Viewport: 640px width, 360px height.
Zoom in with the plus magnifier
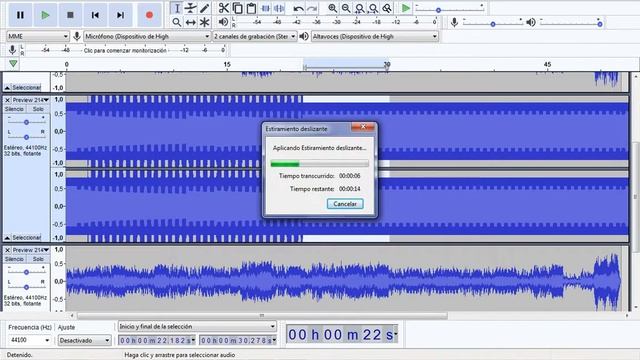(332, 8)
